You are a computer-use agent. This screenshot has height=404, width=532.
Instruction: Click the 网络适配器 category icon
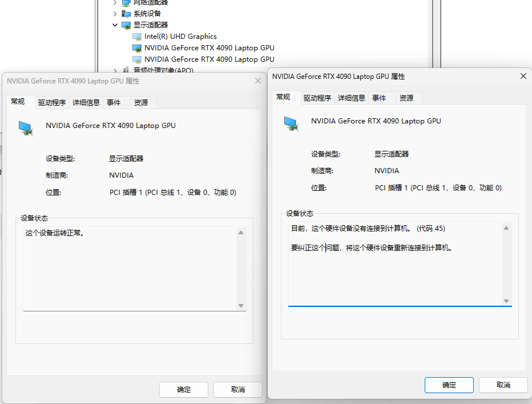[x=126, y=3]
